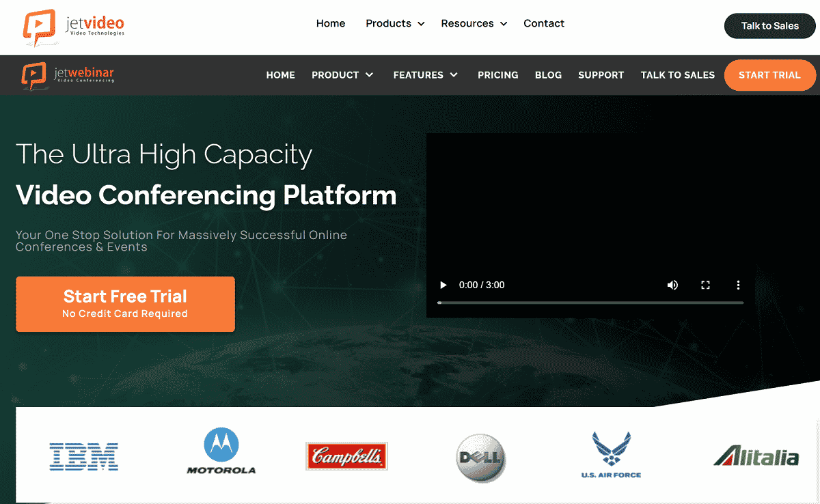The width and height of the screenshot is (820, 504).
Task: Click the START TRIAL orange button
Action: pos(770,75)
